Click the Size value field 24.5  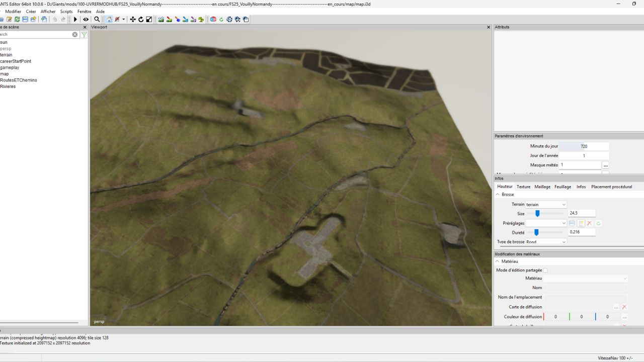click(x=582, y=214)
